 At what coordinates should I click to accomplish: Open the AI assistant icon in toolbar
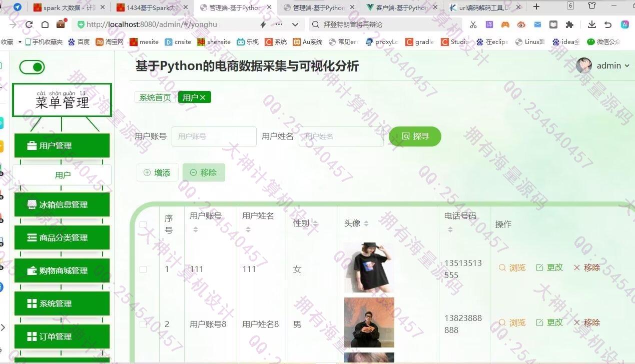pyautogui.click(x=625, y=24)
